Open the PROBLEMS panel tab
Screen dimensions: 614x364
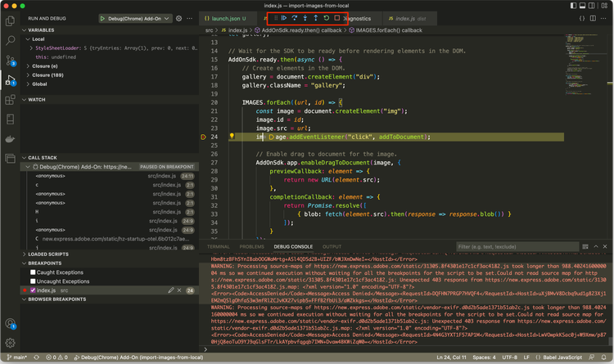coord(252,246)
